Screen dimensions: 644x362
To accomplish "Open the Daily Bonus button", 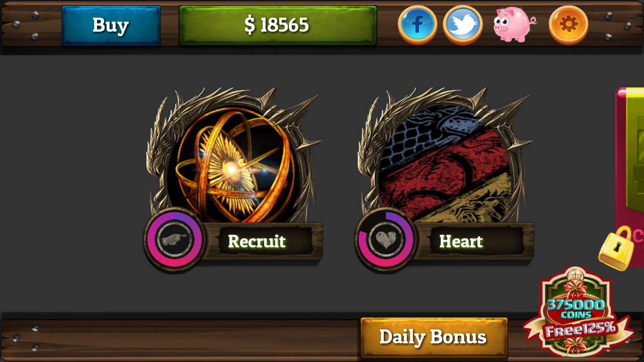I will (x=434, y=337).
